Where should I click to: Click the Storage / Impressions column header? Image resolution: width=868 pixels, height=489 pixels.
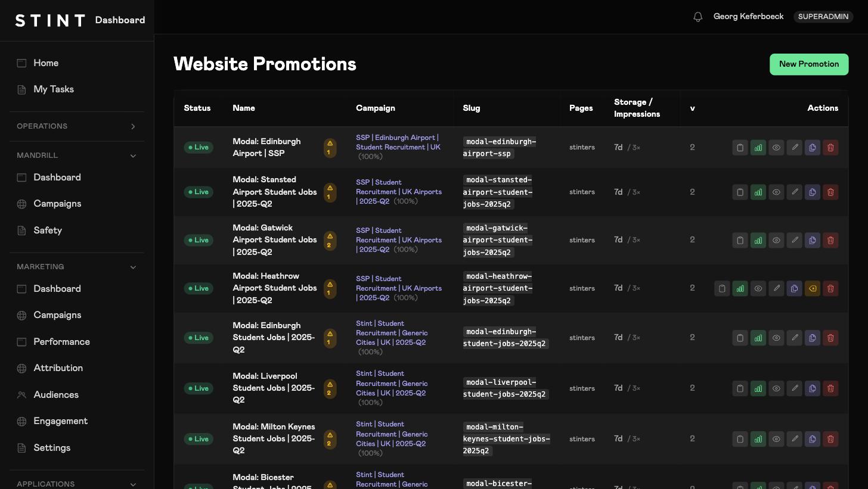(637, 108)
